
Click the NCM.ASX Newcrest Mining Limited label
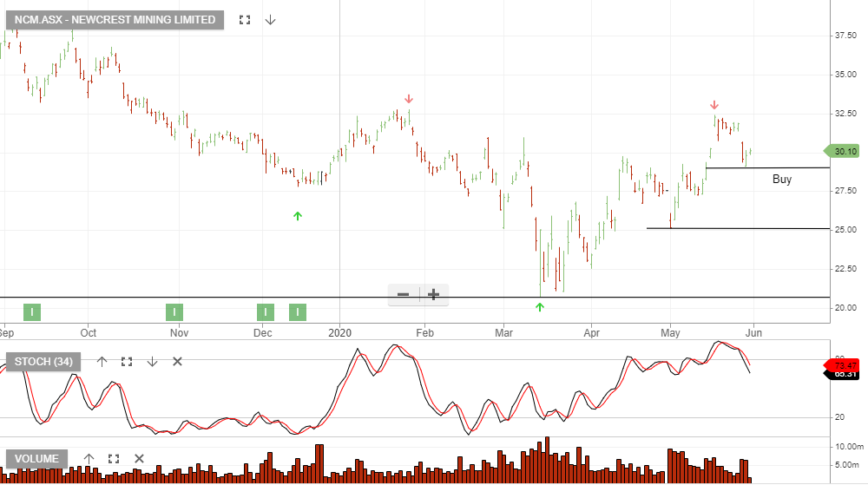coord(115,20)
